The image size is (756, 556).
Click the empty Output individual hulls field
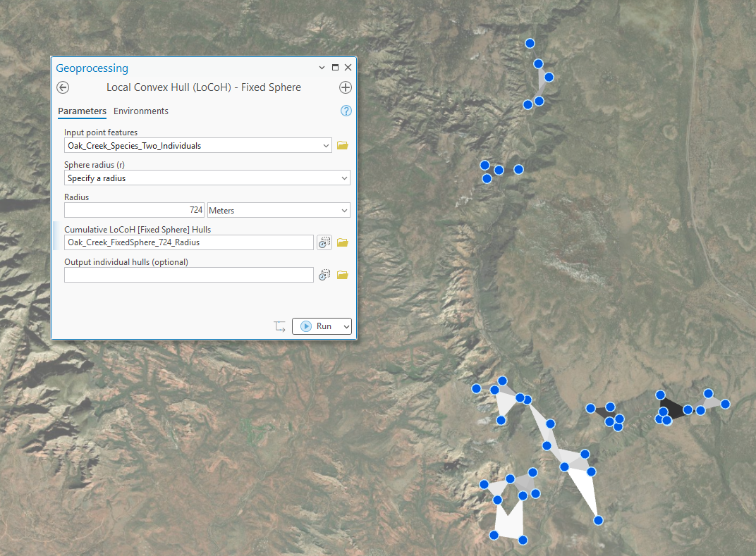[x=188, y=275]
